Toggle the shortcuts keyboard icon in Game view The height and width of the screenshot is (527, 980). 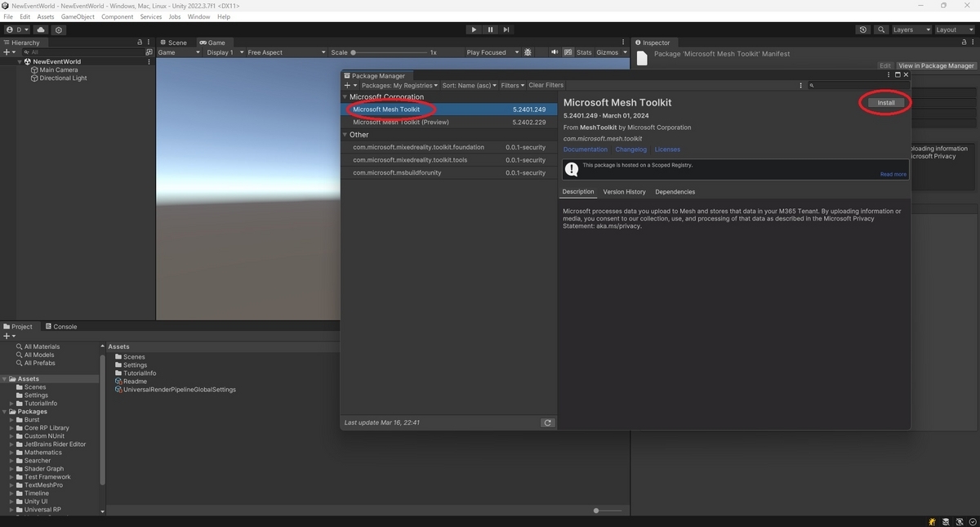coord(568,52)
